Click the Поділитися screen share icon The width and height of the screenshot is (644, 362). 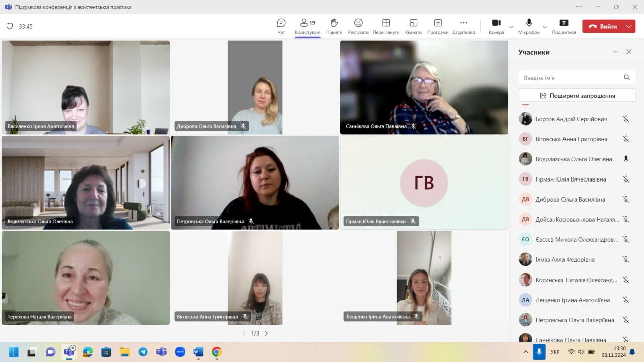tap(564, 23)
